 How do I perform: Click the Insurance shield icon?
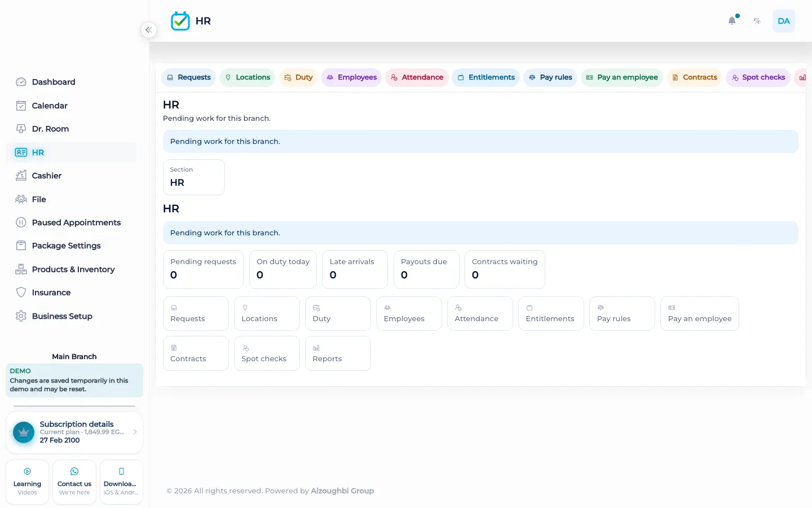click(x=21, y=292)
